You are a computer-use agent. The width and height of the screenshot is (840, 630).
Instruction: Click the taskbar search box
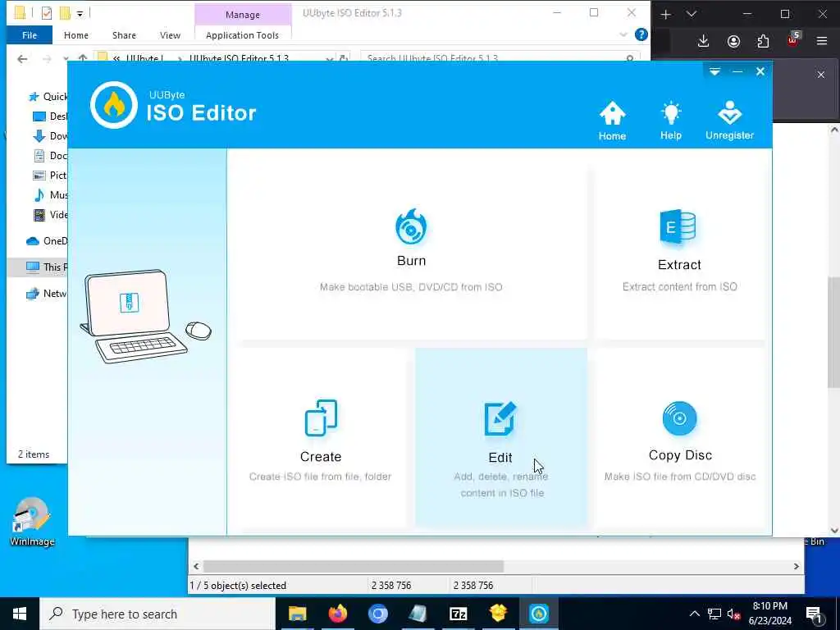[x=157, y=614]
